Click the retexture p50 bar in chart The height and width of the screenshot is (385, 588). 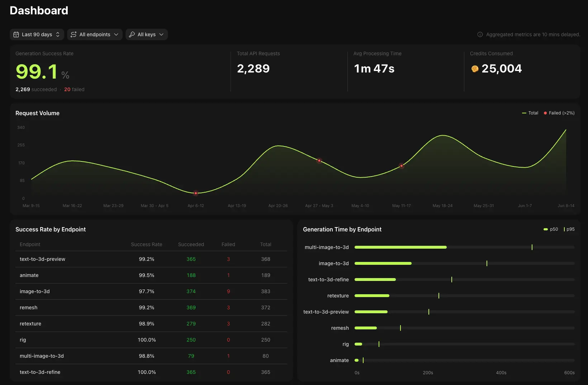[x=372, y=296]
